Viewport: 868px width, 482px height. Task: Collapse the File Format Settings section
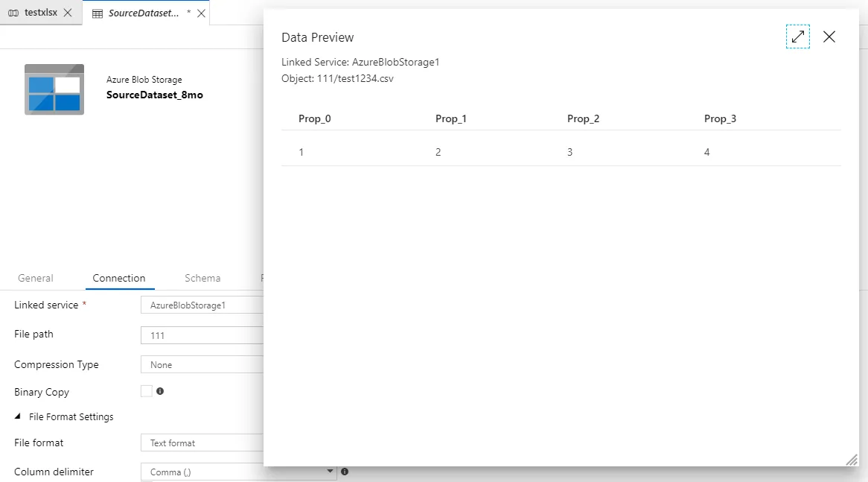click(x=18, y=417)
